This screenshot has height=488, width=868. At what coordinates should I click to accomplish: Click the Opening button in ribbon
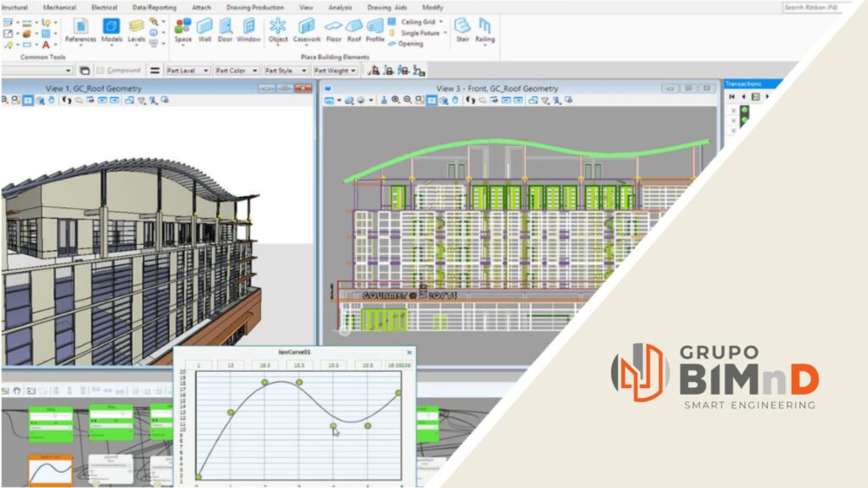409,43
